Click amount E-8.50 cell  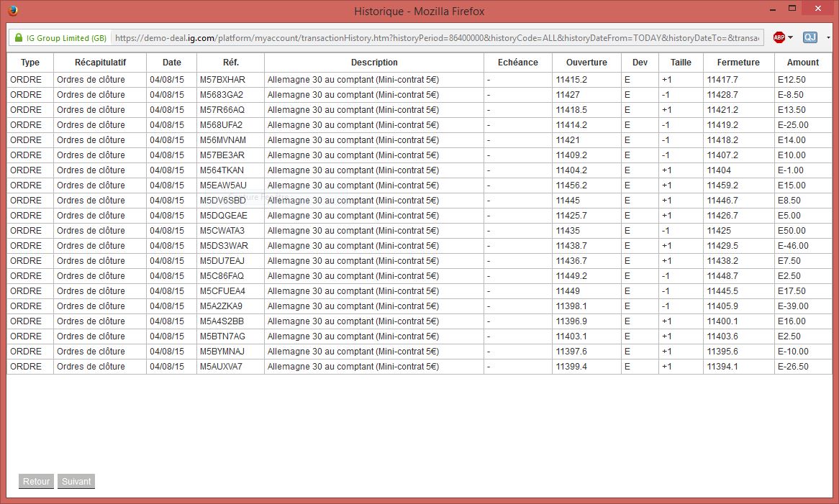coord(803,95)
